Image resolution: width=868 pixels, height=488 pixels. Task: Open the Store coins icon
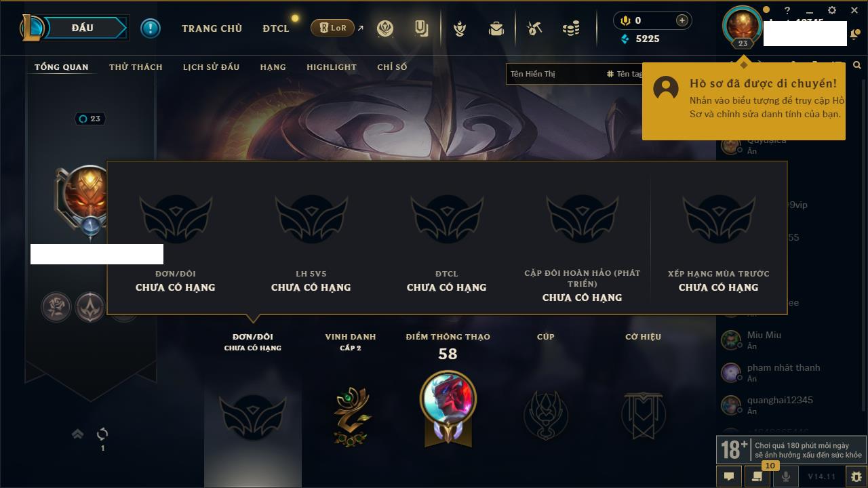tap(572, 28)
